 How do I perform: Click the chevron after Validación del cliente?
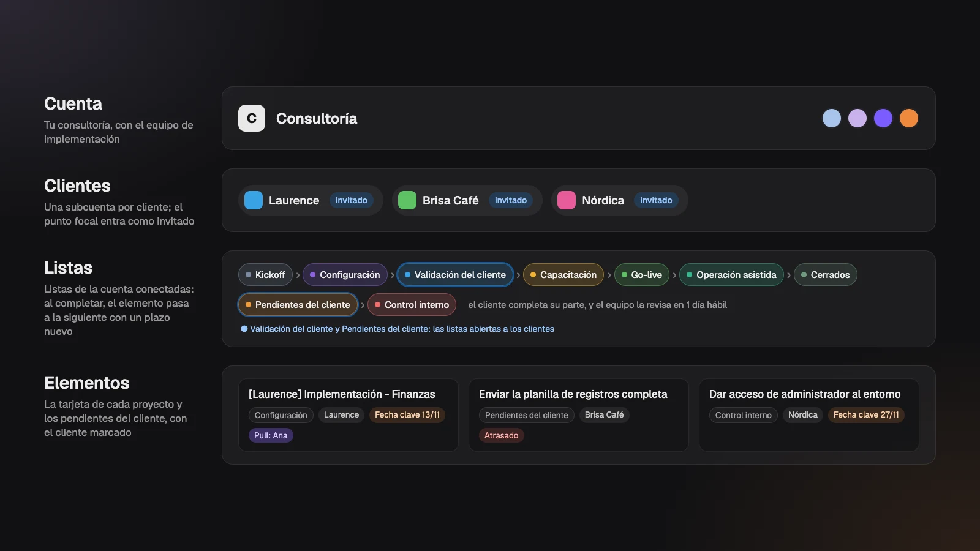click(x=518, y=275)
